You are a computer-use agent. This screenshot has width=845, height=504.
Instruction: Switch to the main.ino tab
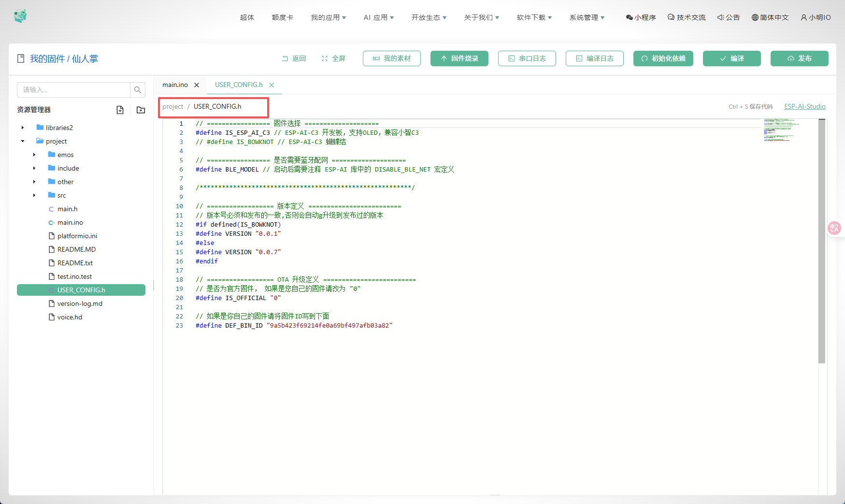pos(175,85)
